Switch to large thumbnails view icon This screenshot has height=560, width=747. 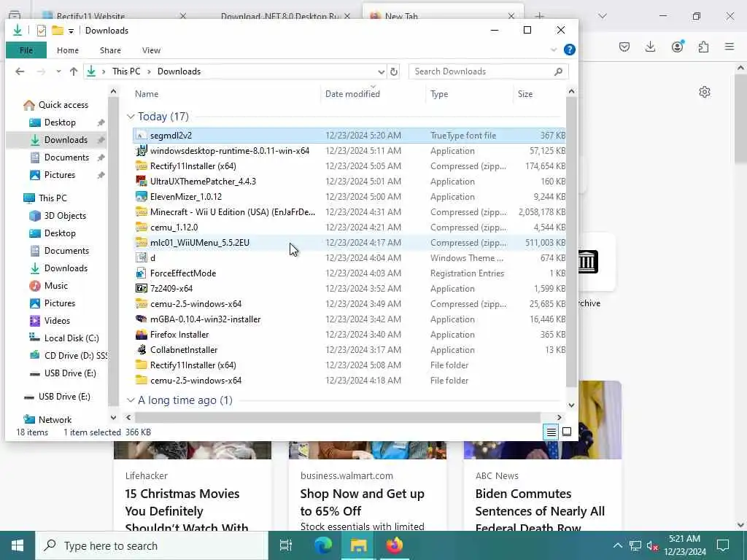click(x=567, y=432)
